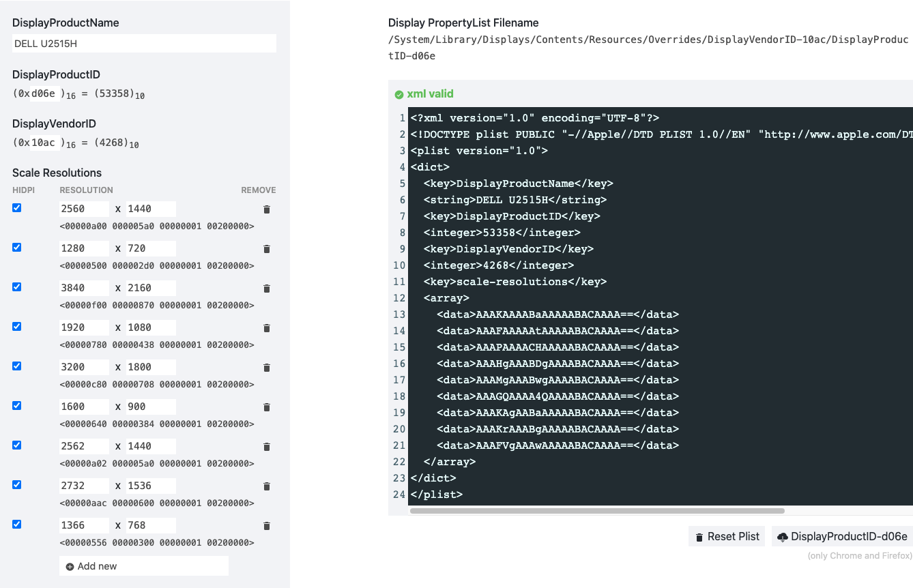Remove the 2732 x 1536 resolution
The width and height of the screenshot is (913, 588).
tap(267, 486)
